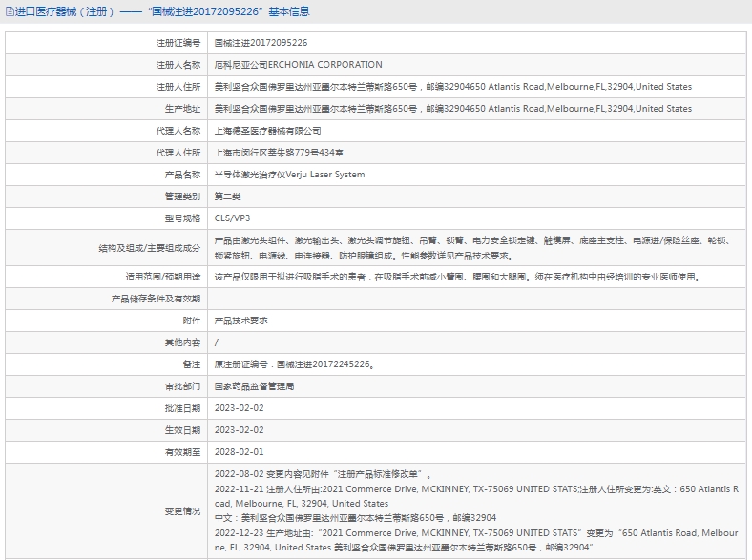
Task: Click the 2022-12-23 production address change line
Action: pos(476,540)
